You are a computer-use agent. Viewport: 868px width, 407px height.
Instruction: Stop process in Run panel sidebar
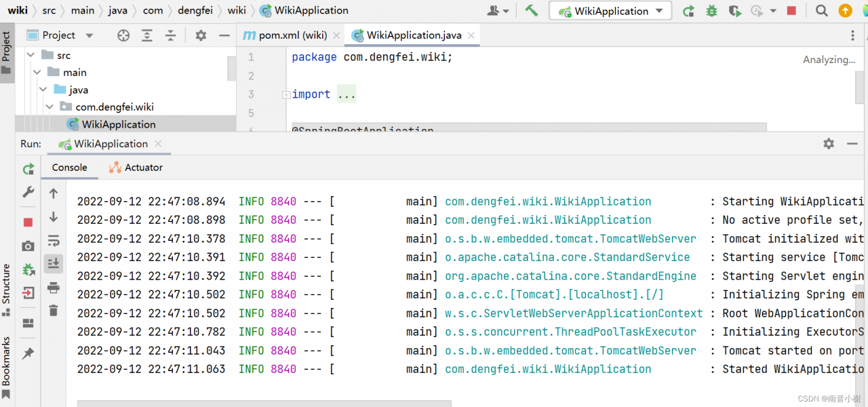(28, 222)
